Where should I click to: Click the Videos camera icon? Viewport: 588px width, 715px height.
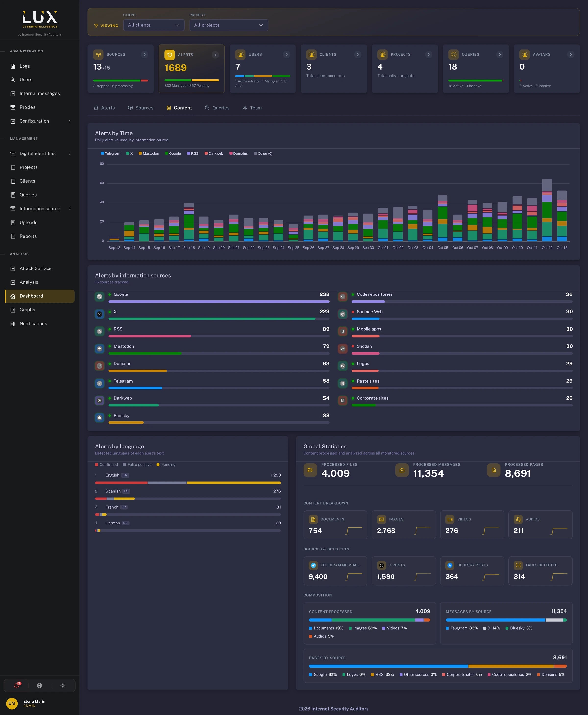pos(450,519)
